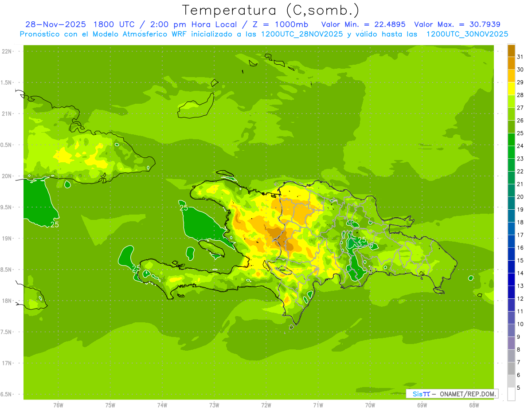This screenshot has width=532, height=411.
Task: Click the "Valor Min. = 22.4895" value
Action: 363,24
